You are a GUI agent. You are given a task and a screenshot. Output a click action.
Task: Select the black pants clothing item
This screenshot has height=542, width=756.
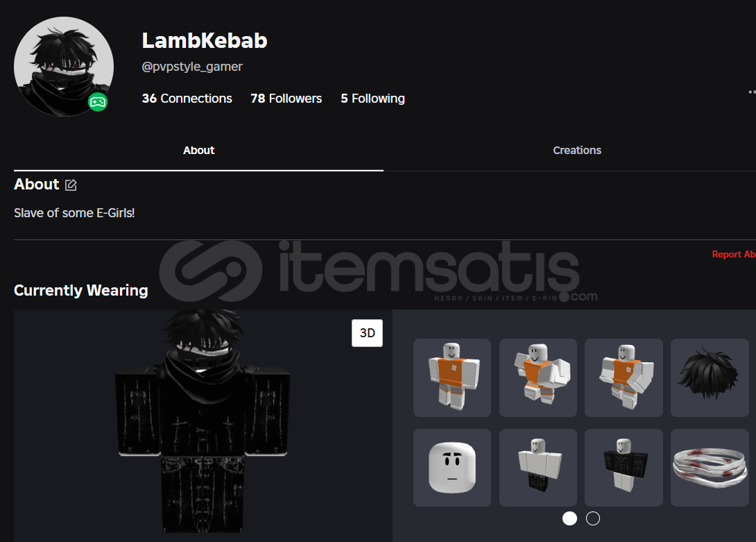[538, 468]
